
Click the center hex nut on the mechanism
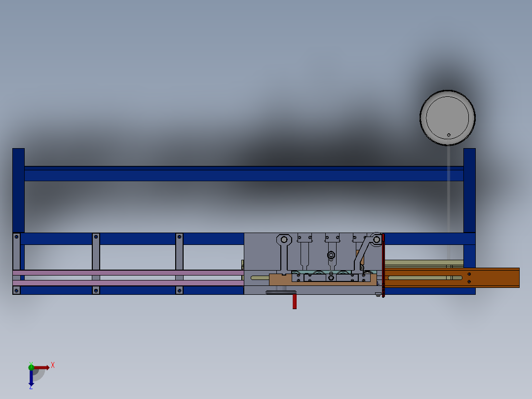pos(331,255)
